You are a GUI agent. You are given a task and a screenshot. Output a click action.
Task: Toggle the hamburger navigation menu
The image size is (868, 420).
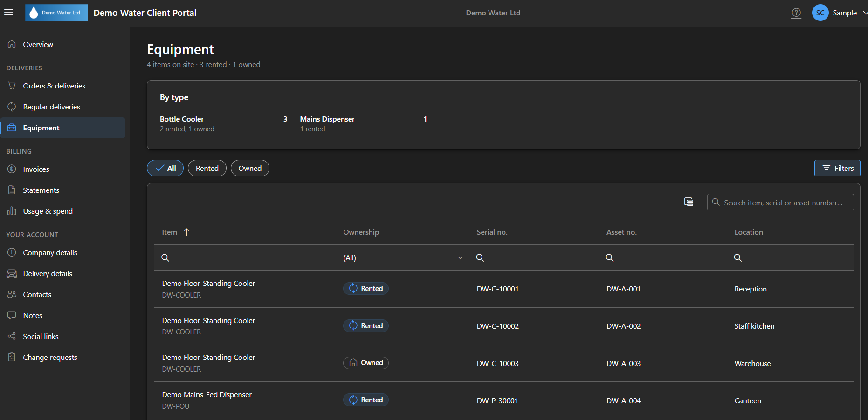(8, 13)
